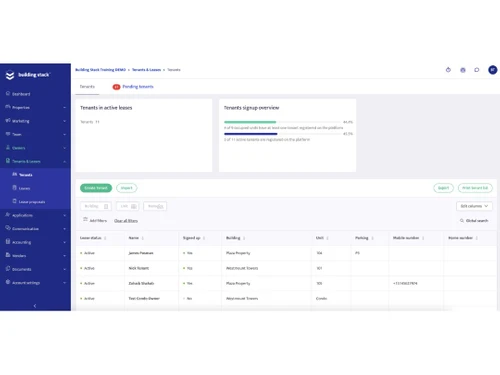Viewport: 500px width, 375px height.
Task: Click the Leases submenu icon
Action: point(14,188)
